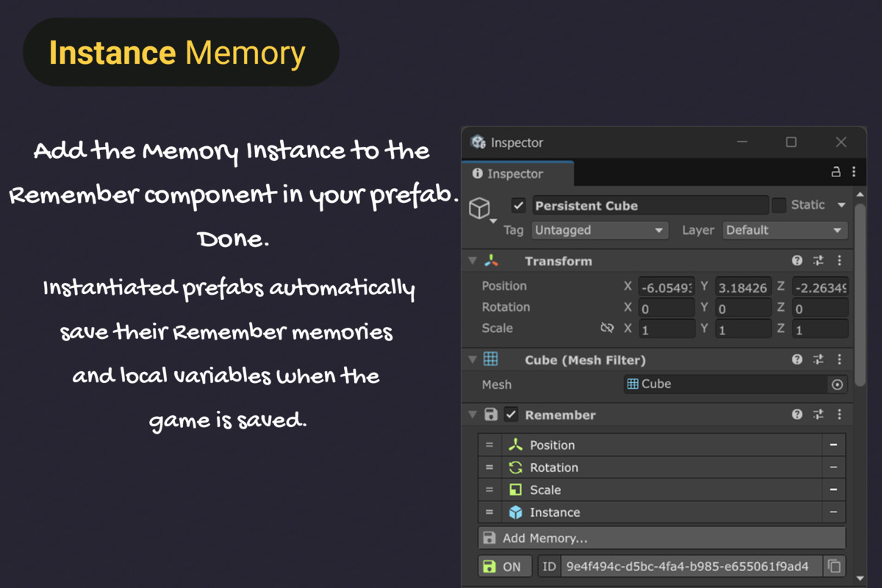Click the Cube Mesh Filter grid icon
Viewport: 882px width, 588px height.
coord(491,359)
